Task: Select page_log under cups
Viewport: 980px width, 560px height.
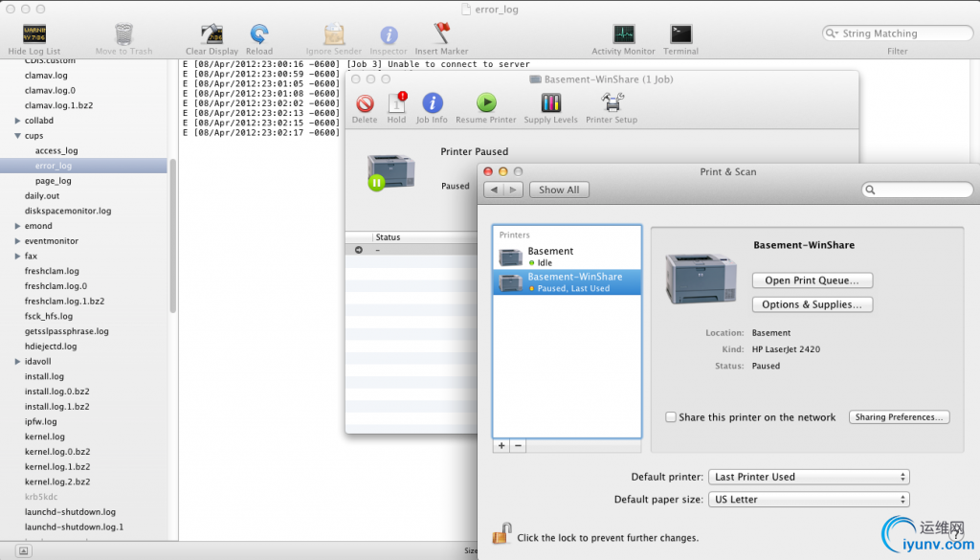Action: coord(54,181)
